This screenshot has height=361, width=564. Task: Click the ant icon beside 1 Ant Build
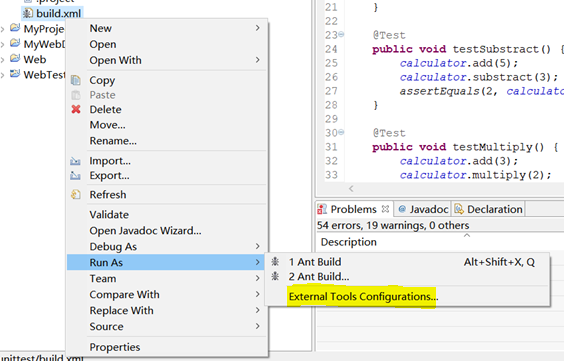click(275, 261)
